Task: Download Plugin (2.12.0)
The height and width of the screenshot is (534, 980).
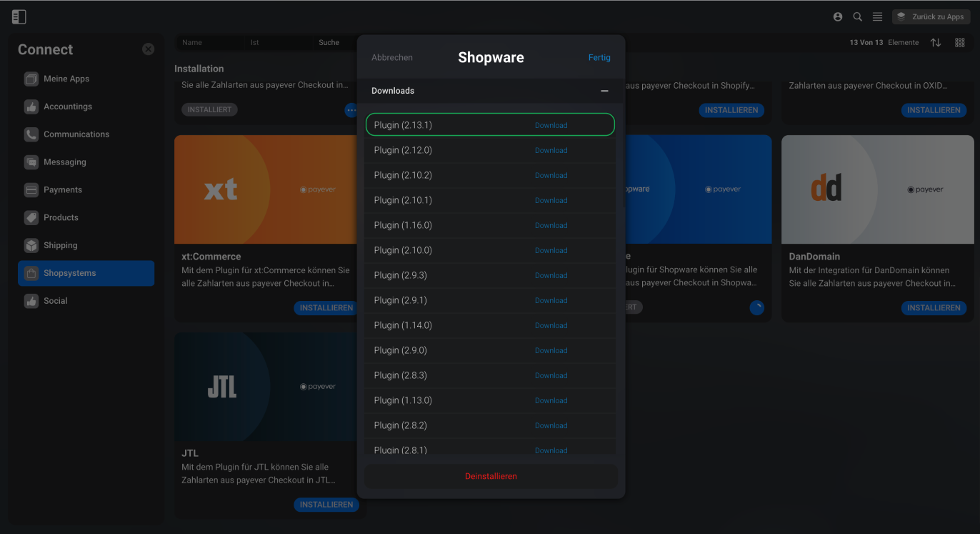Action: click(551, 150)
